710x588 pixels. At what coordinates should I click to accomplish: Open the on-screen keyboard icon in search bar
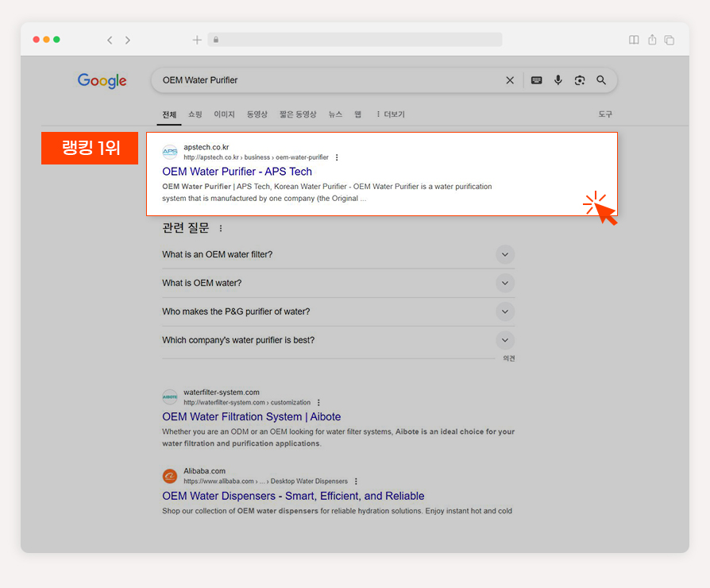[537, 80]
